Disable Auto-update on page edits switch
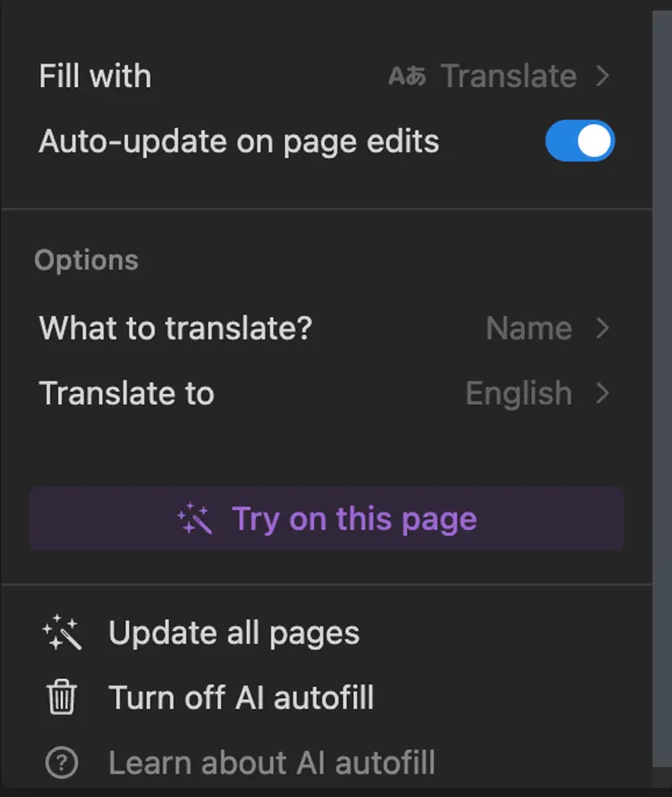Viewport: 672px width, 797px height. coord(579,142)
